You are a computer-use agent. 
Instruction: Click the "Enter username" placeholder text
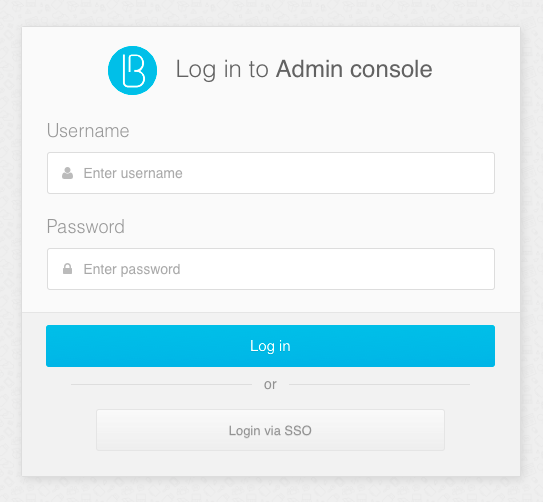coord(133,173)
